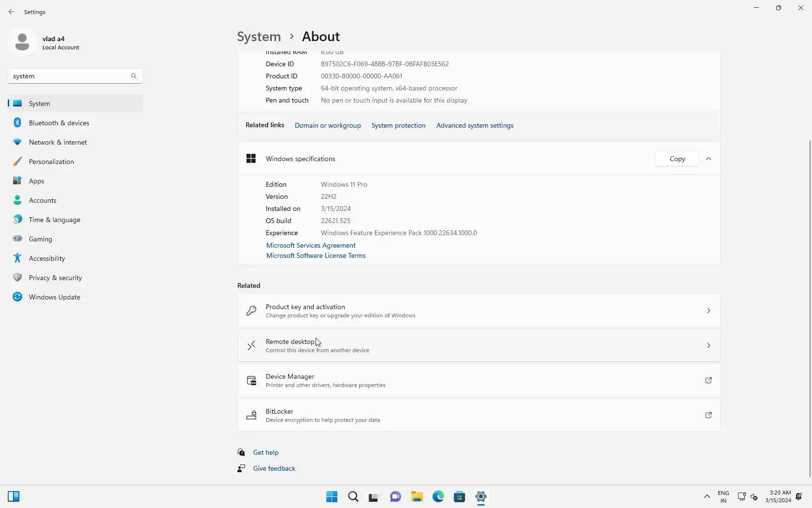The width and height of the screenshot is (812, 508).
Task: Open Domain or workgroup link
Action: (x=328, y=125)
